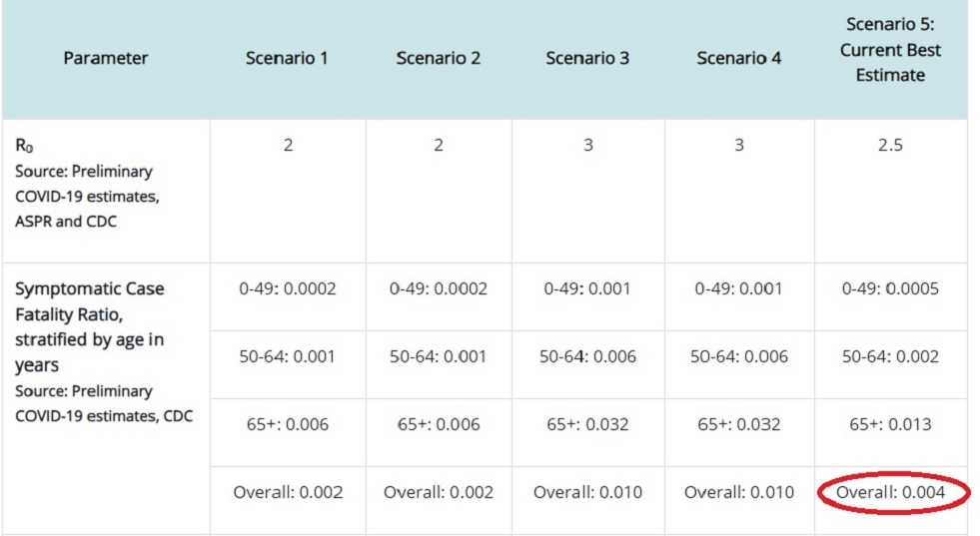This screenshot has height=536, width=980.
Task: Select the Scenario 1 column header
Action: click(287, 58)
